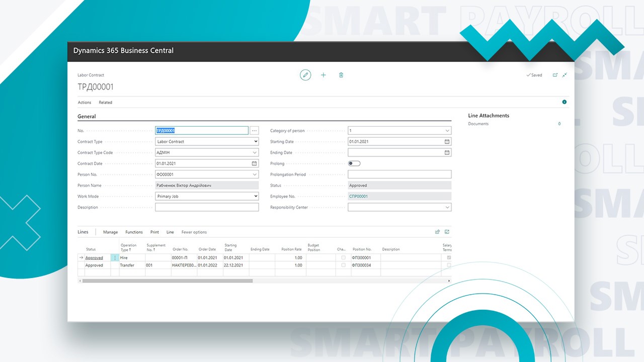Click the Person Name field value
The height and width of the screenshot is (362, 644).
[207, 186]
